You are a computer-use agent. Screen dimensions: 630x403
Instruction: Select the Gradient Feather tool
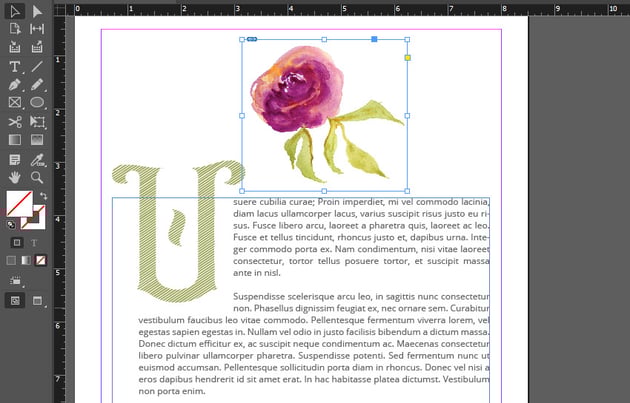(x=37, y=140)
